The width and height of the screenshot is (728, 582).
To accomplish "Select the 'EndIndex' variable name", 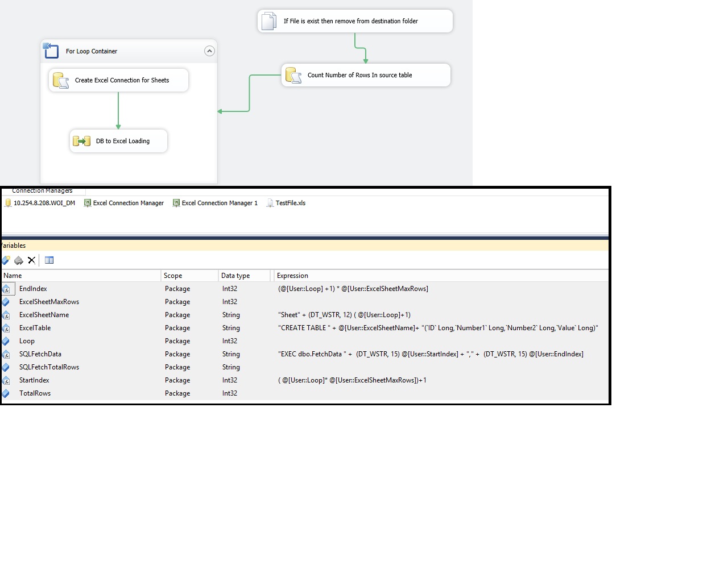I will 33,289.
